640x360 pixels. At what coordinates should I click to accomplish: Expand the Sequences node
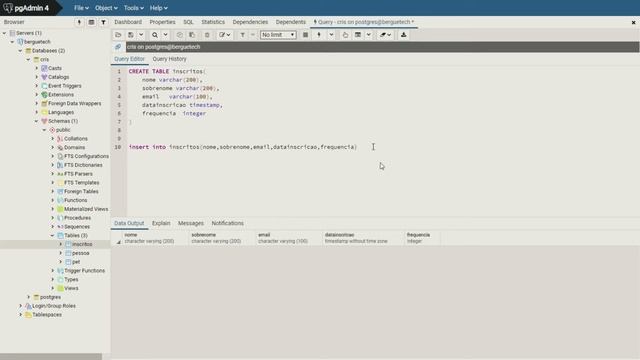[52, 227]
